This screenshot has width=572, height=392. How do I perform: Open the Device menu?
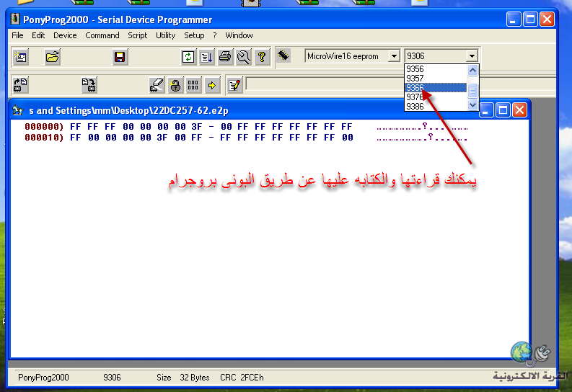click(x=65, y=35)
